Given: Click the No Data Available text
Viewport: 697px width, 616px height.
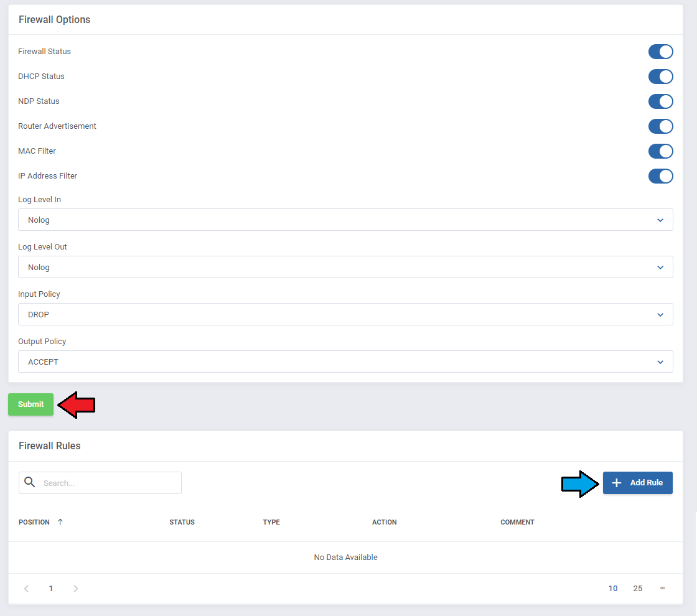Looking at the screenshot, I should click(346, 558).
